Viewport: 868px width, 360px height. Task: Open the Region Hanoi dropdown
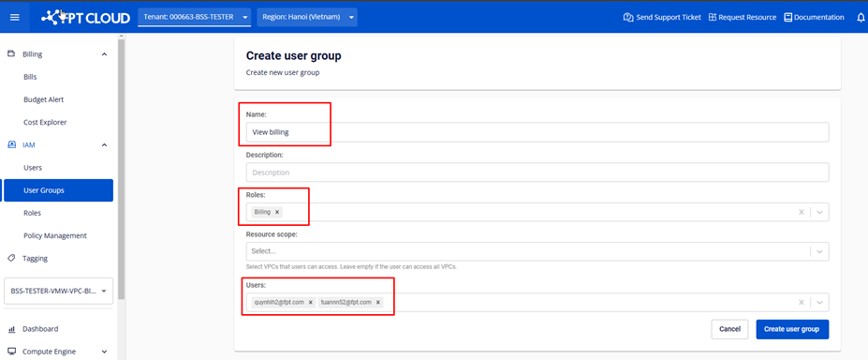click(307, 17)
